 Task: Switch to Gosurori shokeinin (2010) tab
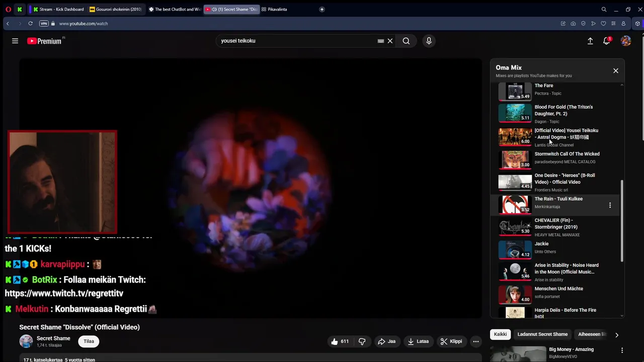(116, 9)
